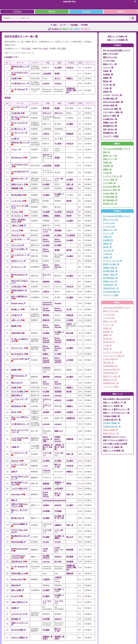The width and height of the screenshot is (138, 644).
Task: Open the YouTube icon for でこぴん
Action: click(x=22, y=212)
